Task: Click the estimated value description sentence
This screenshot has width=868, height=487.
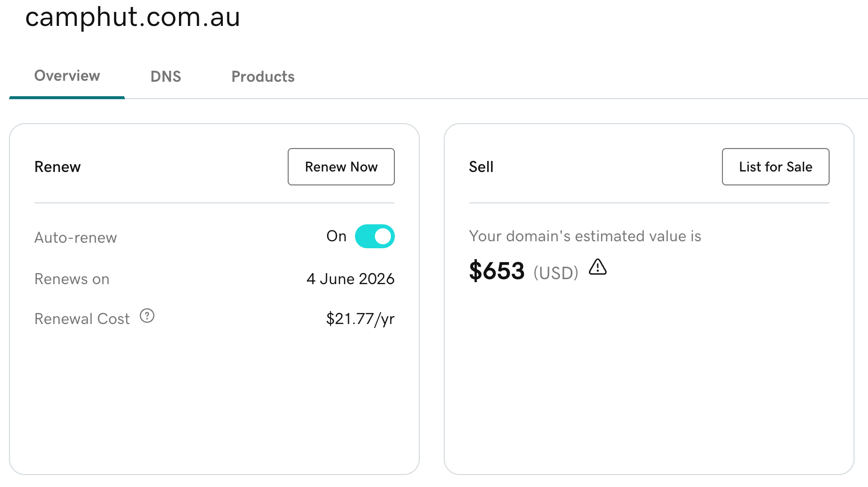Action: pyautogui.click(x=585, y=236)
